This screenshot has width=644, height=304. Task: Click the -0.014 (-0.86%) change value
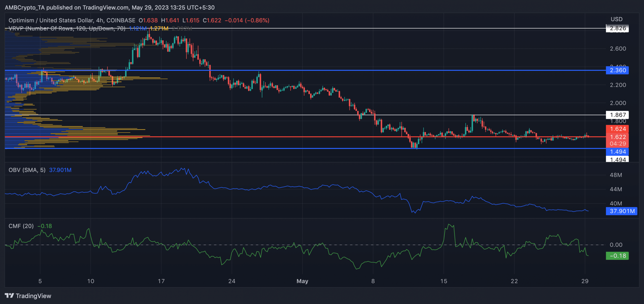click(x=247, y=20)
